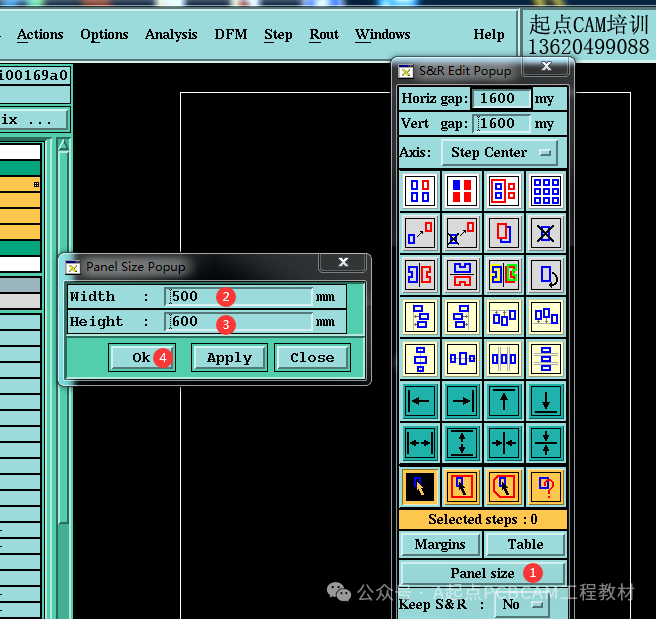
Task: Click the Horiz gap input field
Action: coord(501,98)
